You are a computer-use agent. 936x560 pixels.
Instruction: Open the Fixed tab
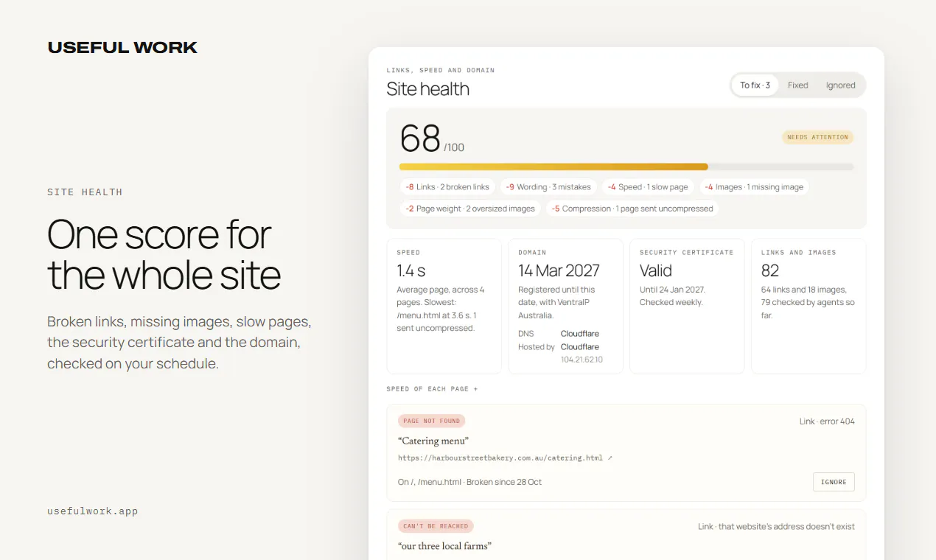[x=797, y=85]
